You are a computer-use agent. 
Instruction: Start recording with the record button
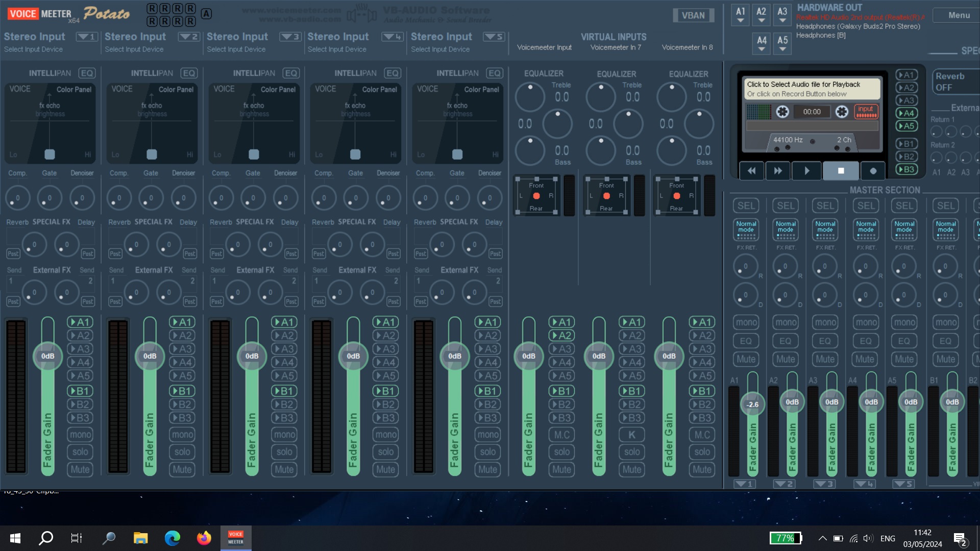coord(873,171)
